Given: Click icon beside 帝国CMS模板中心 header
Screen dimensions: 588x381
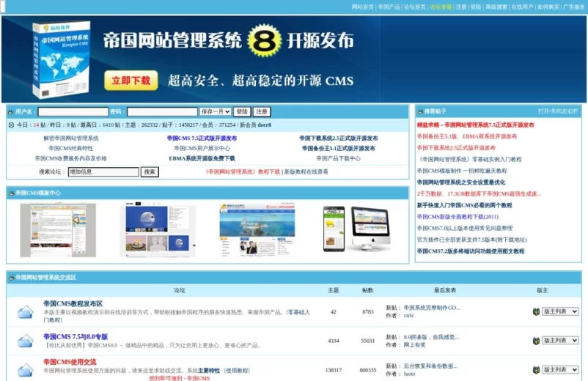Looking at the screenshot, I should click(x=12, y=193).
